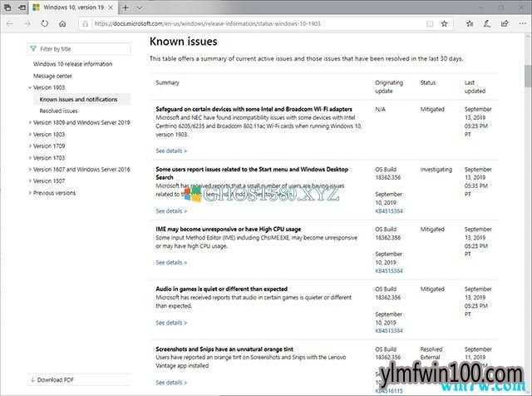532x396 pixels.
Task: Expand the Version 1709 node
Action: pos(30,146)
